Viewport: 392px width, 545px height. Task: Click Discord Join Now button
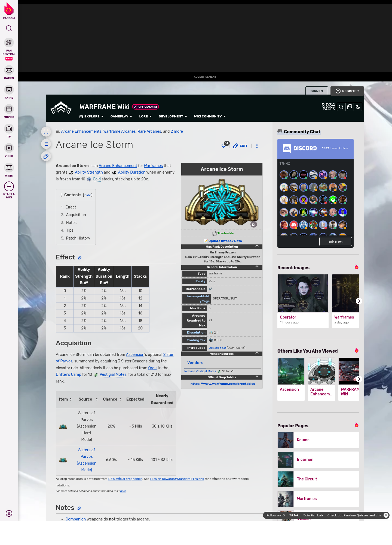(x=335, y=242)
